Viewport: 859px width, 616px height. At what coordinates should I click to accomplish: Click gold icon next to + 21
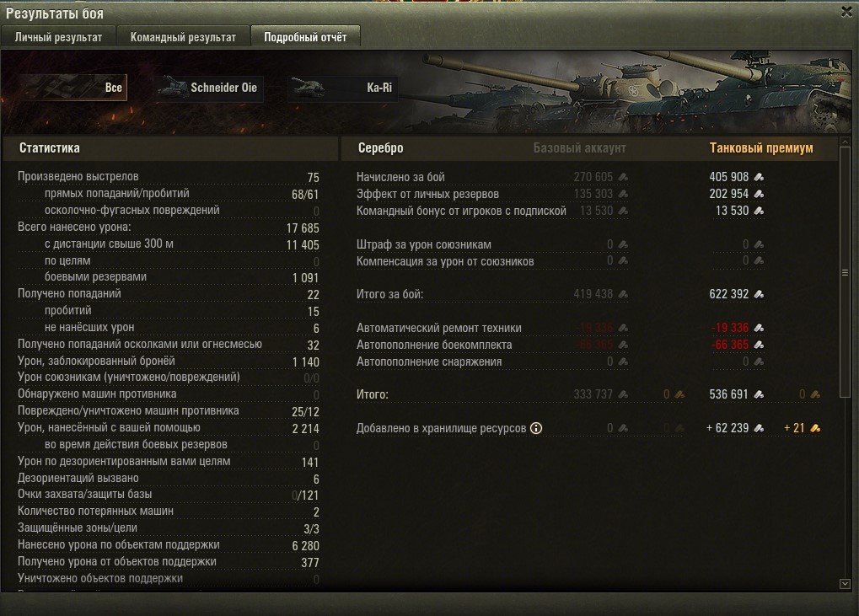pos(815,428)
